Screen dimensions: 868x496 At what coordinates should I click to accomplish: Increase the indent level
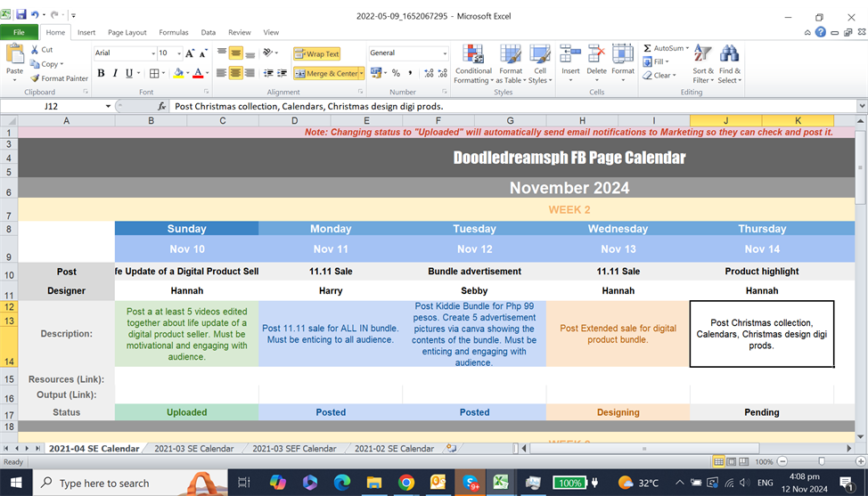[282, 73]
